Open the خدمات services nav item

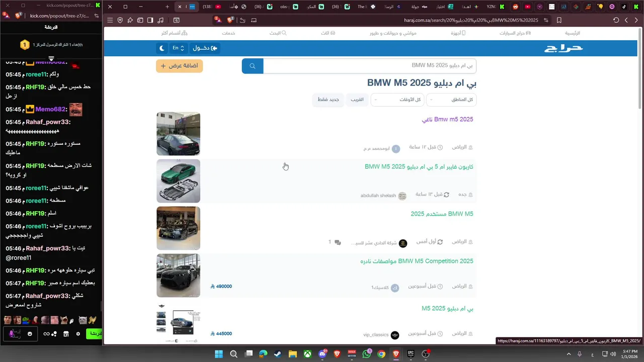(x=228, y=33)
